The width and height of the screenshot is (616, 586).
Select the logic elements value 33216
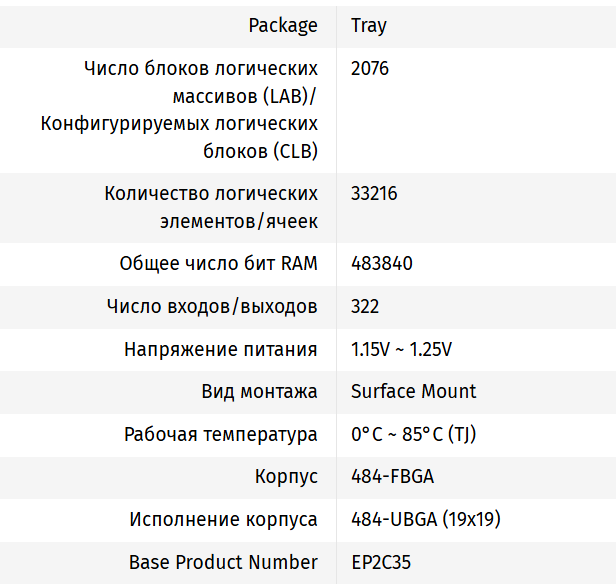point(374,193)
